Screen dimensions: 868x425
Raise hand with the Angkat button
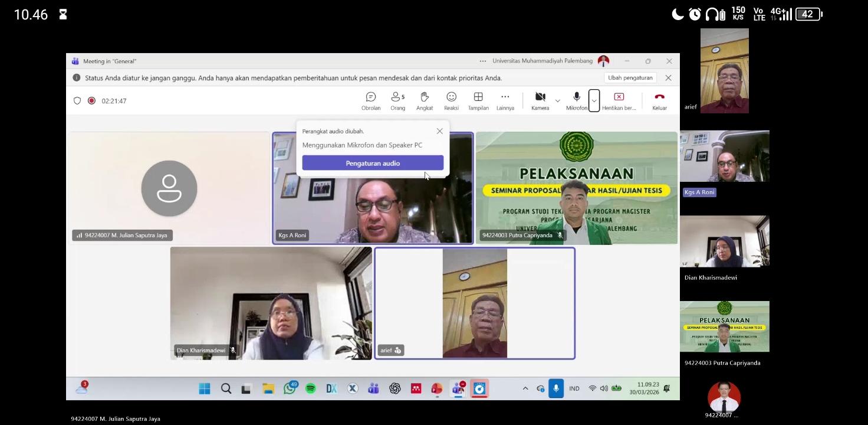(425, 100)
